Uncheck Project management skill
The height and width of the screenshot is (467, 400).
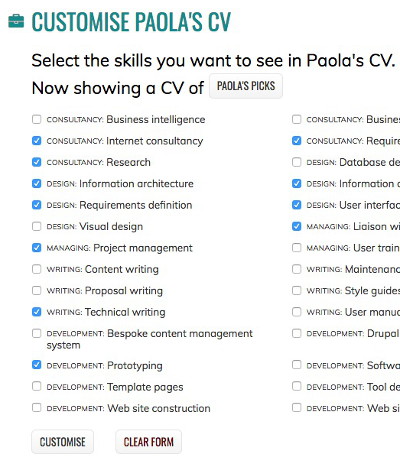click(x=37, y=248)
